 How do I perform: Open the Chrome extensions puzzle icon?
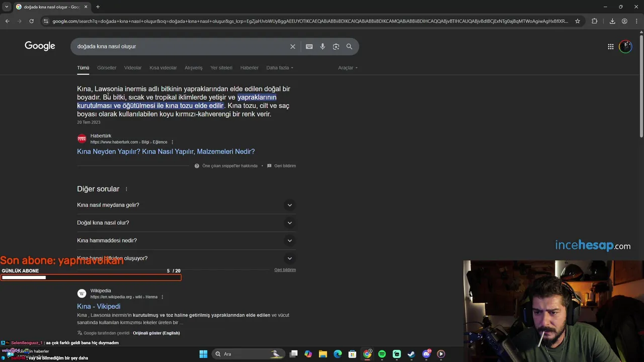click(x=595, y=21)
